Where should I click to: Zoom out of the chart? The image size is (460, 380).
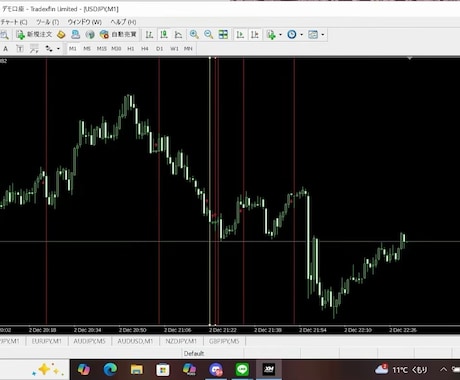pyautogui.click(x=209, y=34)
